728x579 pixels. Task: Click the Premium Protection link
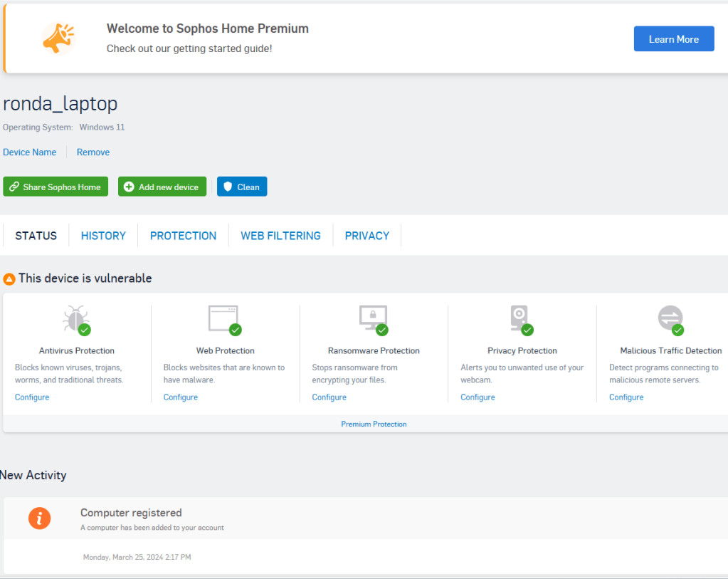pyautogui.click(x=374, y=424)
